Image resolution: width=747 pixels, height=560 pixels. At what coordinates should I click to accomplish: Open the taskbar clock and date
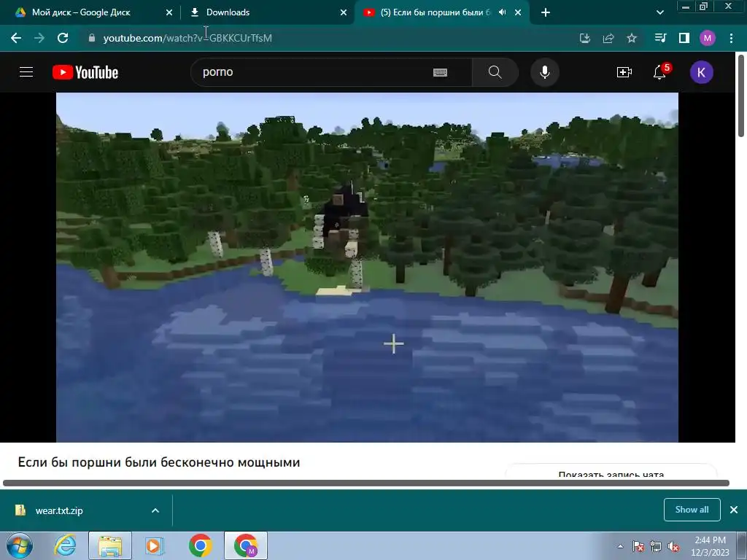pos(710,546)
